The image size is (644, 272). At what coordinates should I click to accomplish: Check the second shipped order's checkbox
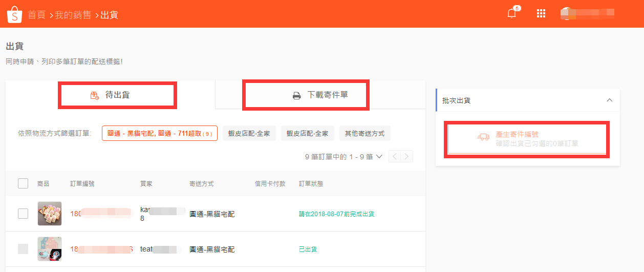click(23, 249)
